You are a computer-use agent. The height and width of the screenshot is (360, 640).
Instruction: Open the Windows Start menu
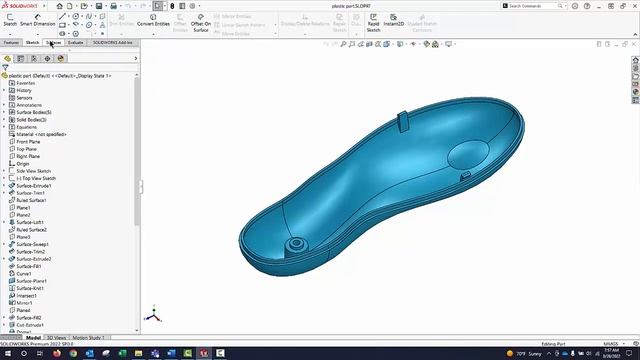pyautogui.click(x=7, y=353)
